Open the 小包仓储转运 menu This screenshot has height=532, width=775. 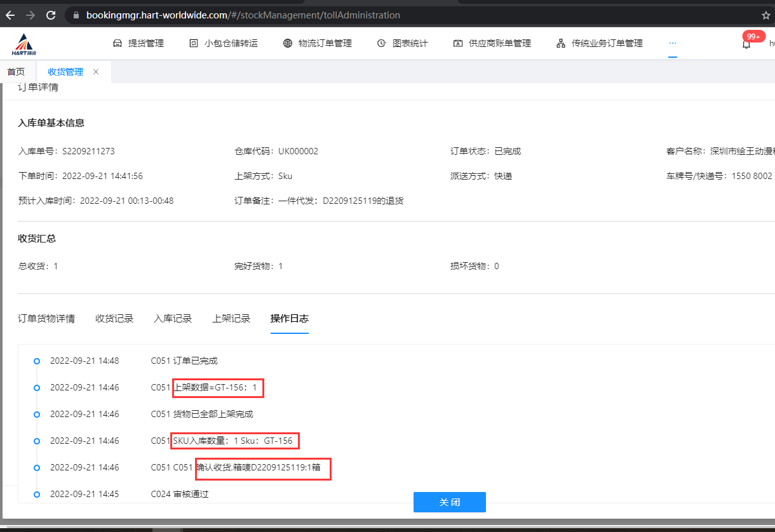point(224,43)
